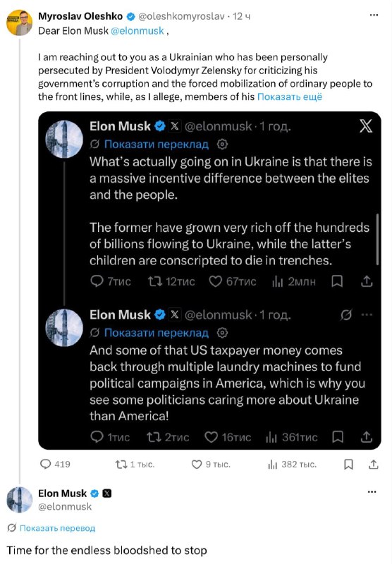The image size is (392, 564).
Task: Retweet embedded tweet showing 12тис
Action: click(x=155, y=281)
